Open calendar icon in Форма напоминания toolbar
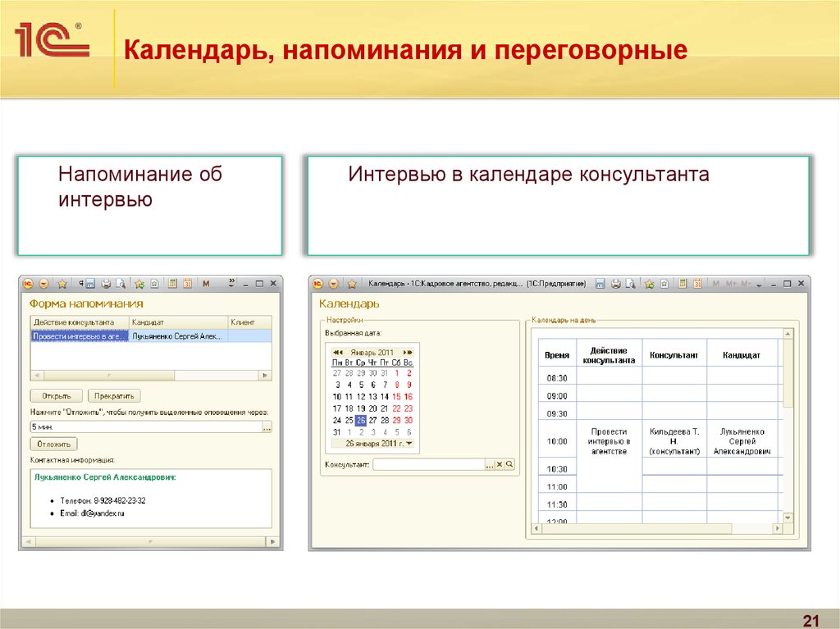 click(187, 284)
